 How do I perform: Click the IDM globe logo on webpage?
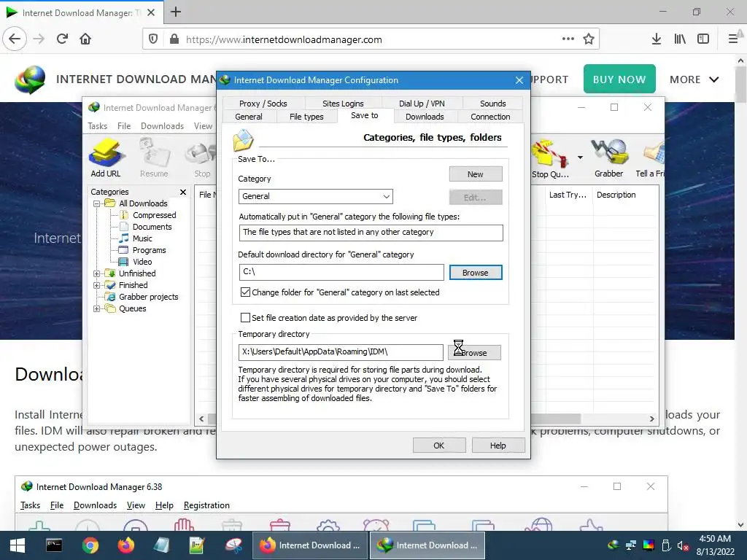tap(30, 79)
